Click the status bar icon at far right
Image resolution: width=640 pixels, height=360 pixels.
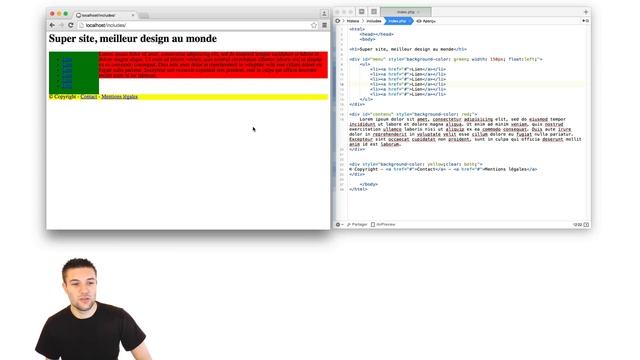click(587, 224)
